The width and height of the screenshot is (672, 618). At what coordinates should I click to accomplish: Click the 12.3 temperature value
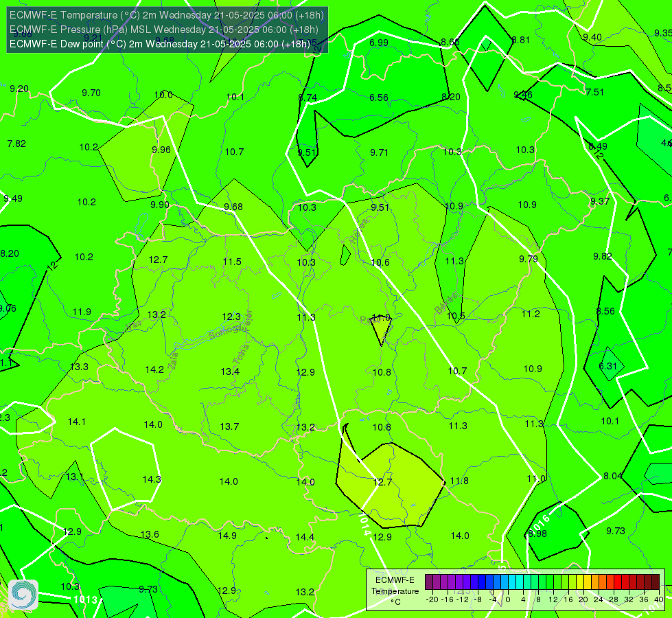pos(231,317)
